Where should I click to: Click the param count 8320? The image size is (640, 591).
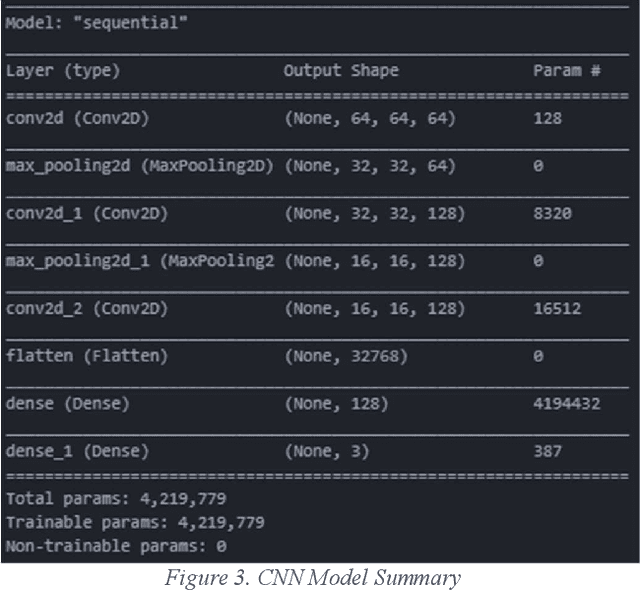coord(552,213)
